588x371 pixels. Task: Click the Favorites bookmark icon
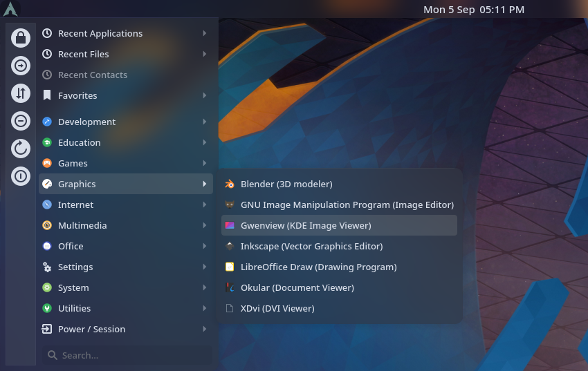(x=47, y=95)
